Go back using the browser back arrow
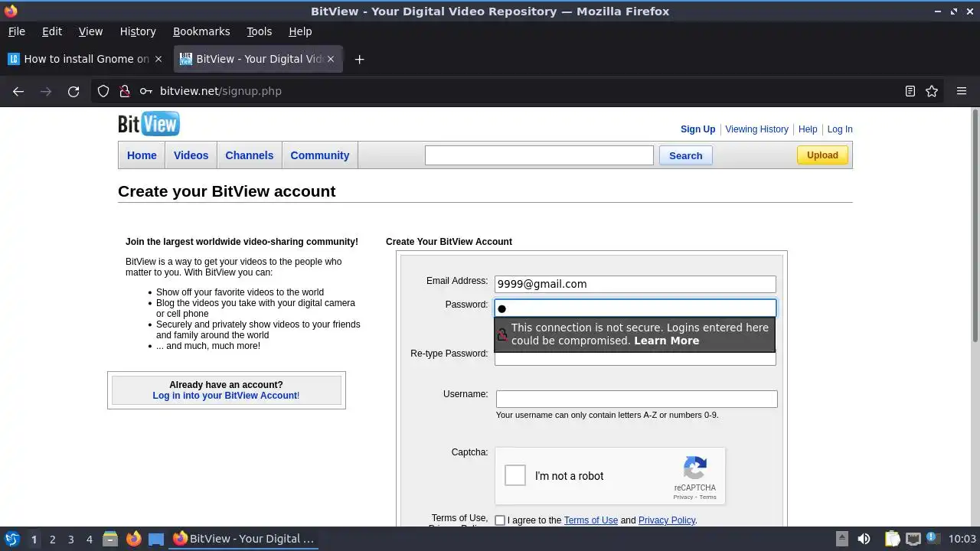 [18, 91]
